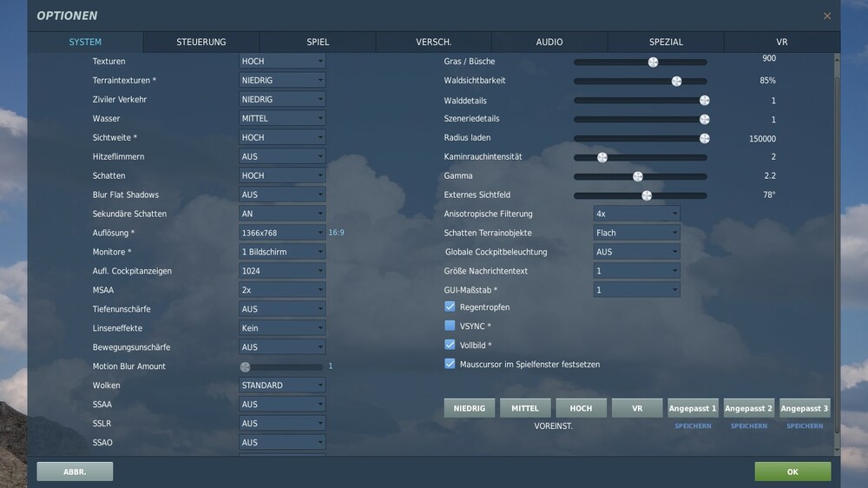Open Sekundäre Schatten dropdown

282,214
